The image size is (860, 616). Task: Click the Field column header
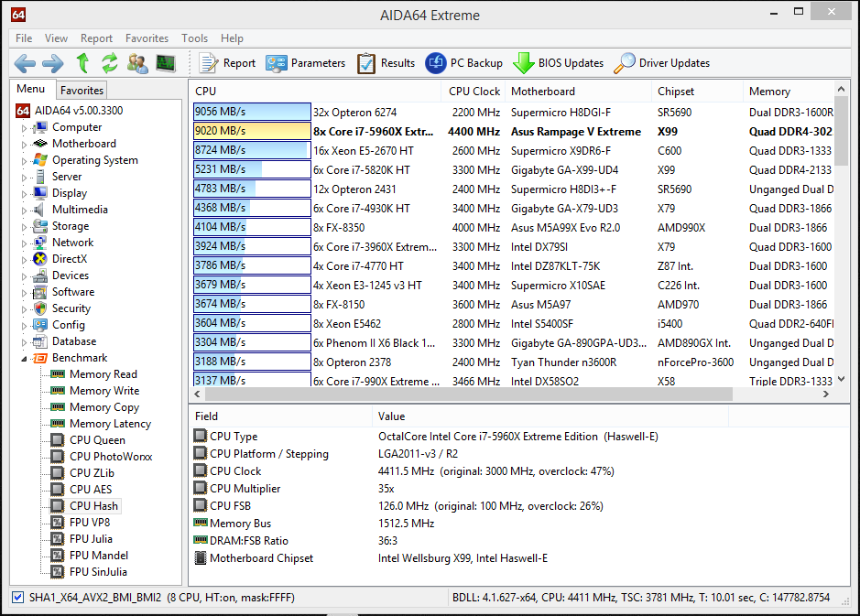(280, 416)
